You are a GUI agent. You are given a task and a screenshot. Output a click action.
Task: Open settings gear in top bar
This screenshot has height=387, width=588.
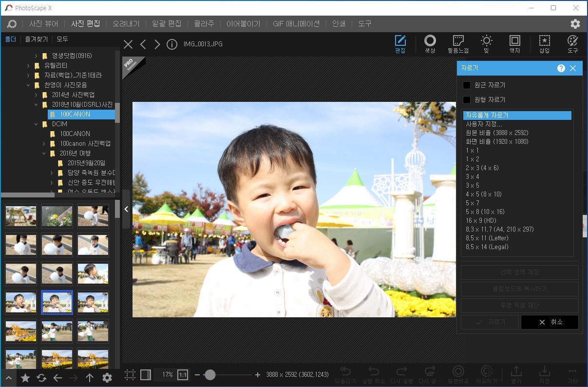click(575, 23)
